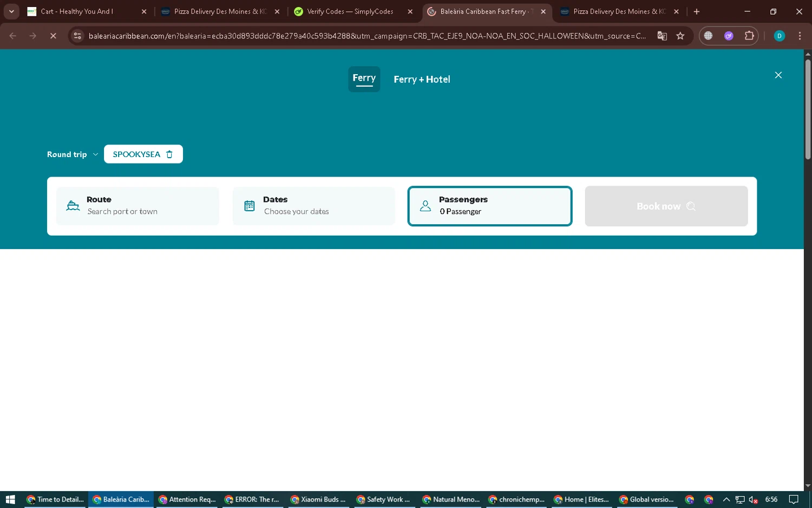Open the purple extension icon

point(729,36)
